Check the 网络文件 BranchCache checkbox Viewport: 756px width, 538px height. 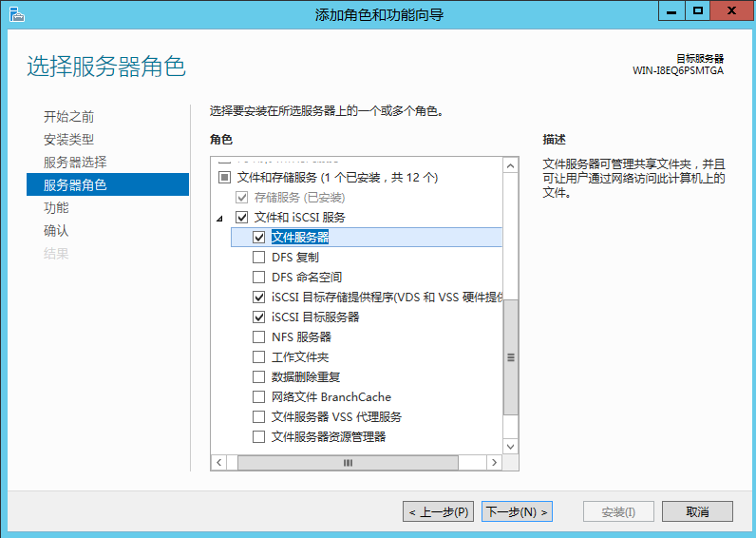pyautogui.click(x=259, y=396)
